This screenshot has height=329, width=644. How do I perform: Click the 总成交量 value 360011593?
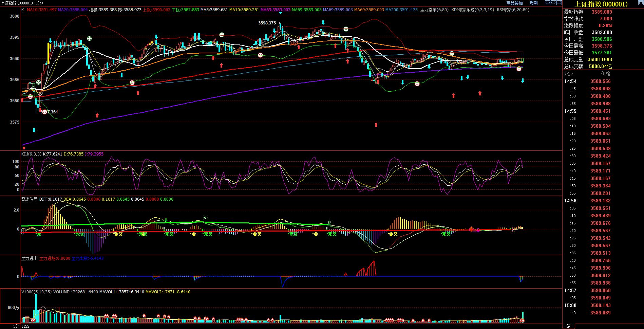click(x=600, y=59)
